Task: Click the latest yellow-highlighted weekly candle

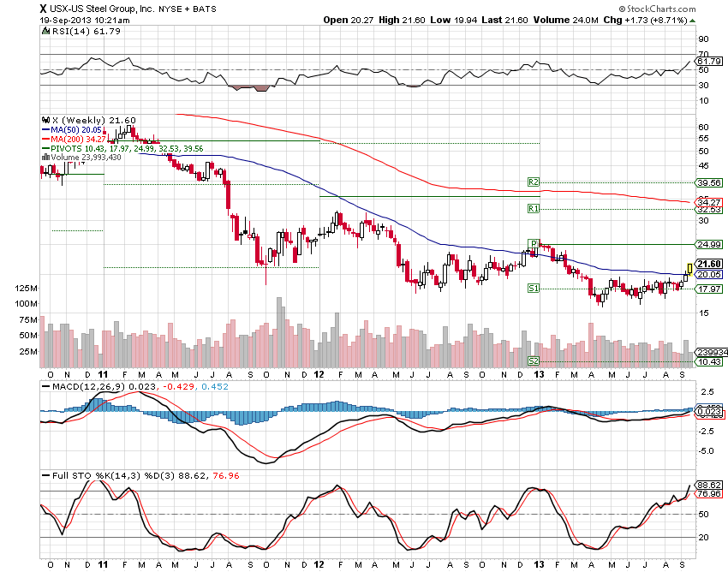Action: [x=690, y=270]
